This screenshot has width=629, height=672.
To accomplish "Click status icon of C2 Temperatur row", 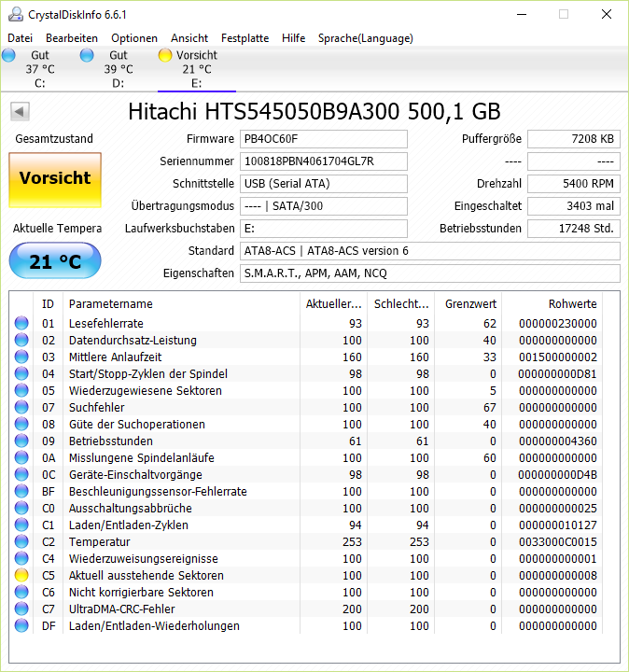I will coord(21,541).
